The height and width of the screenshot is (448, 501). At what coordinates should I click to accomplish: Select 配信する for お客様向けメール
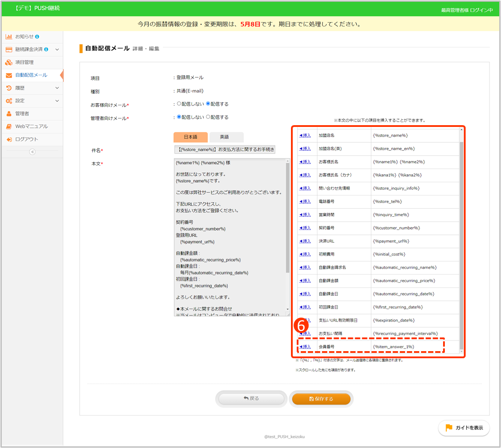tap(208, 104)
